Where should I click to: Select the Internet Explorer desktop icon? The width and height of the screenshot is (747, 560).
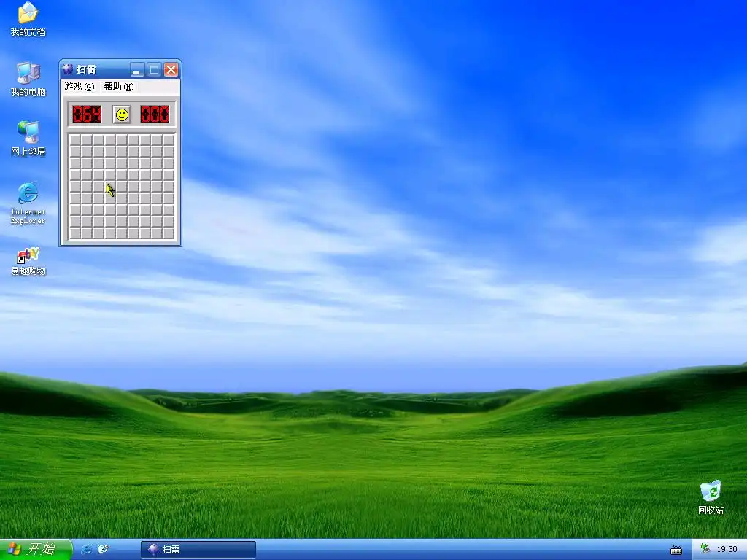[28, 203]
